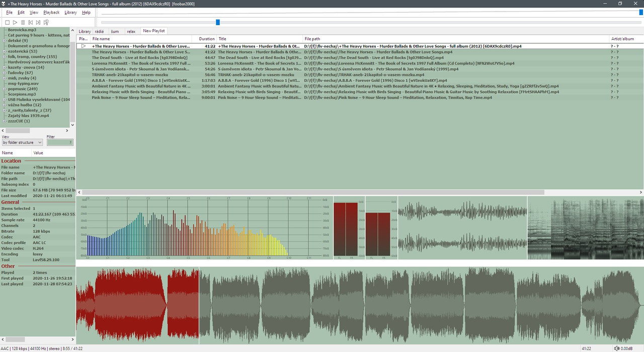Sort playlist by File path column header

coord(456,39)
